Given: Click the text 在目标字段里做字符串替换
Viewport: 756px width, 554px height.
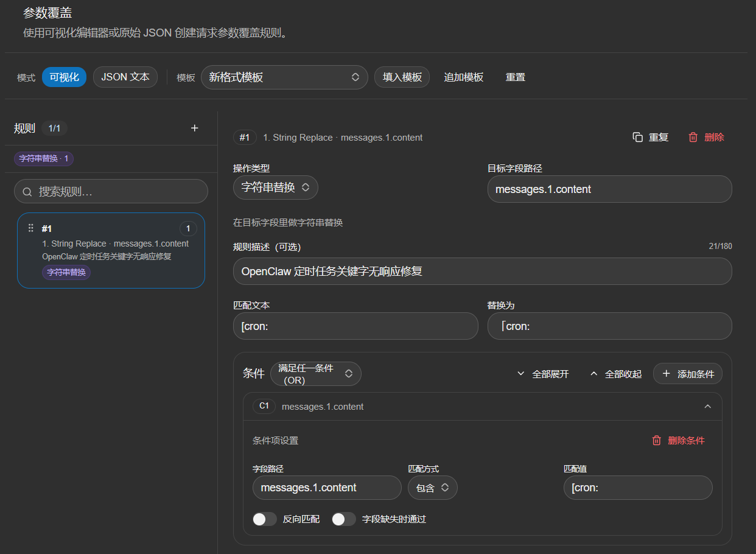Looking at the screenshot, I should click(288, 223).
